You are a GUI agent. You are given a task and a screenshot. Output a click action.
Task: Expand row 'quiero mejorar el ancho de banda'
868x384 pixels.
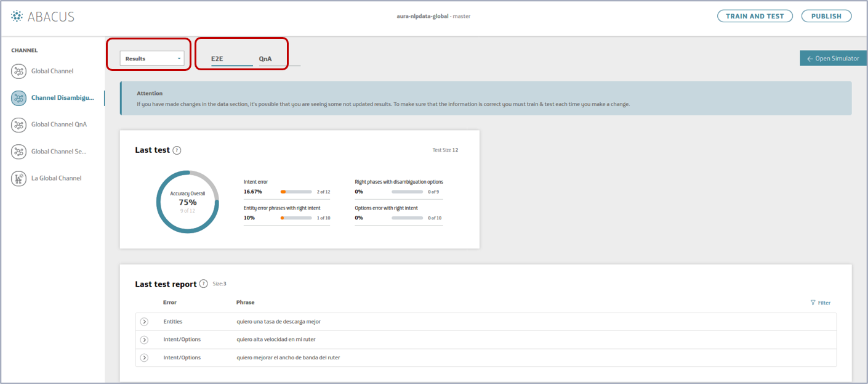point(144,357)
